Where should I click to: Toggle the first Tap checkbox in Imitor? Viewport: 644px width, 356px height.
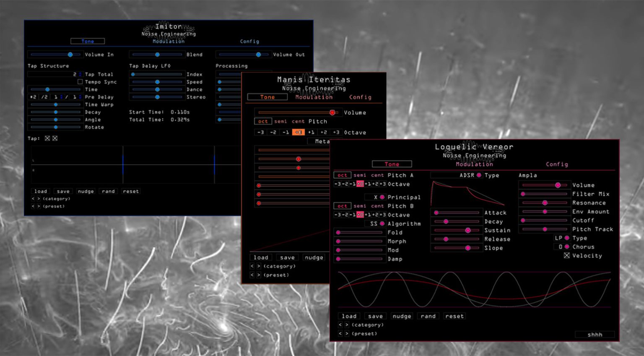48,138
